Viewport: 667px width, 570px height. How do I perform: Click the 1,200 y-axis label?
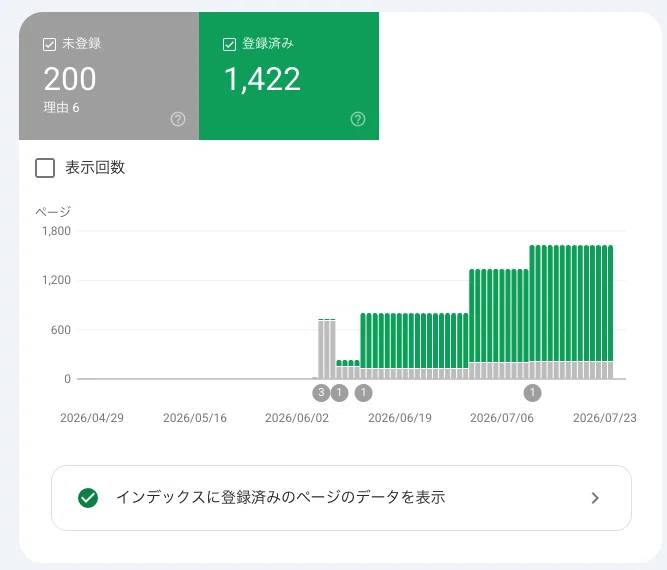click(x=57, y=280)
